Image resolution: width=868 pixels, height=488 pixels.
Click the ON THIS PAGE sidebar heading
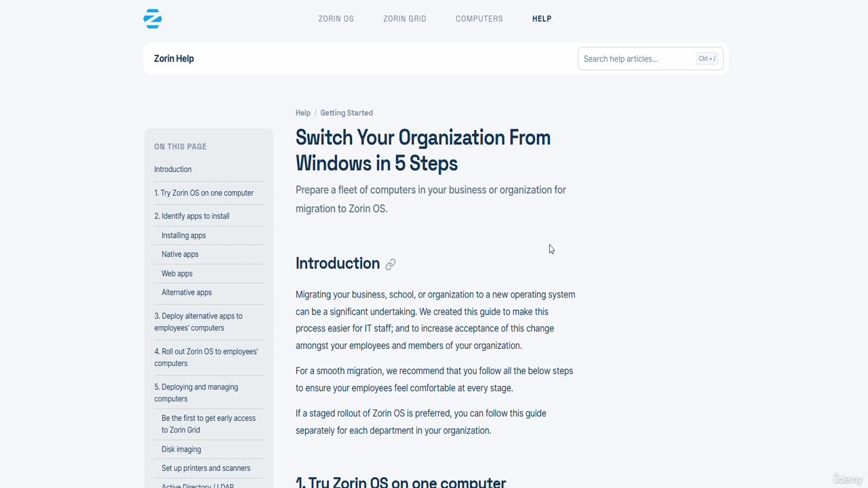[x=180, y=146]
